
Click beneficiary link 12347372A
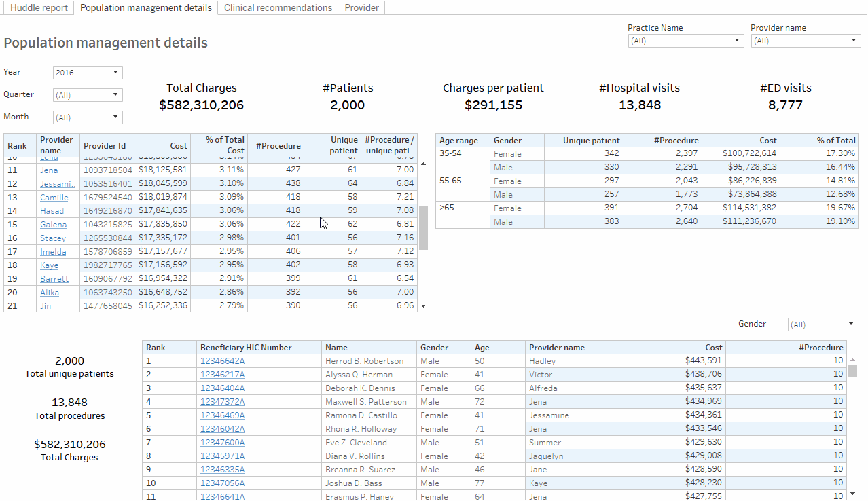coord(222,402)
